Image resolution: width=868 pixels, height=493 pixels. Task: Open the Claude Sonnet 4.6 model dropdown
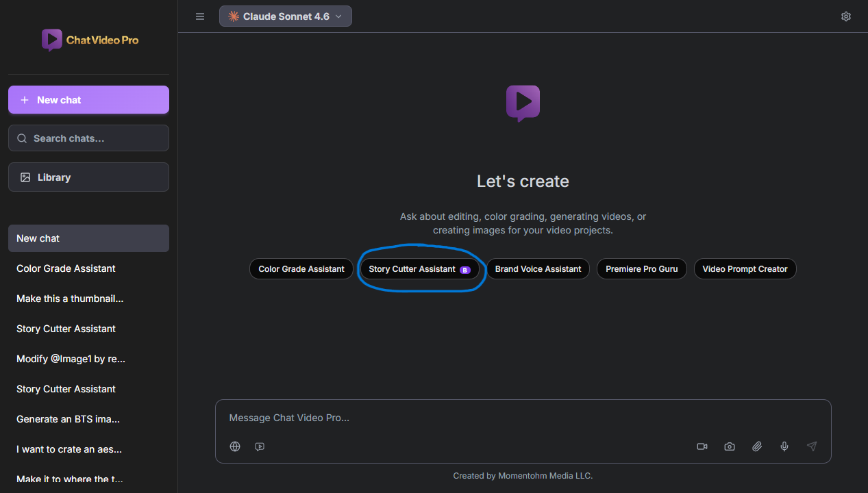click(x=286, y=16)
